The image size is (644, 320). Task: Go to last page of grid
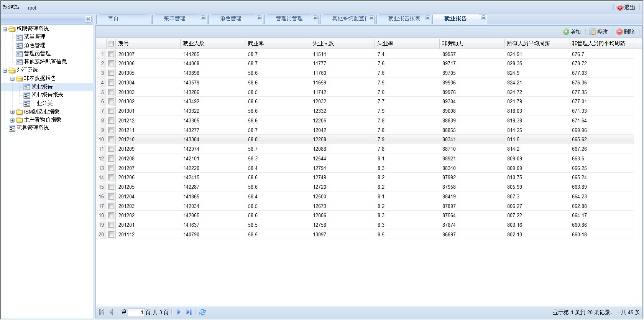(x=189, y=312)
